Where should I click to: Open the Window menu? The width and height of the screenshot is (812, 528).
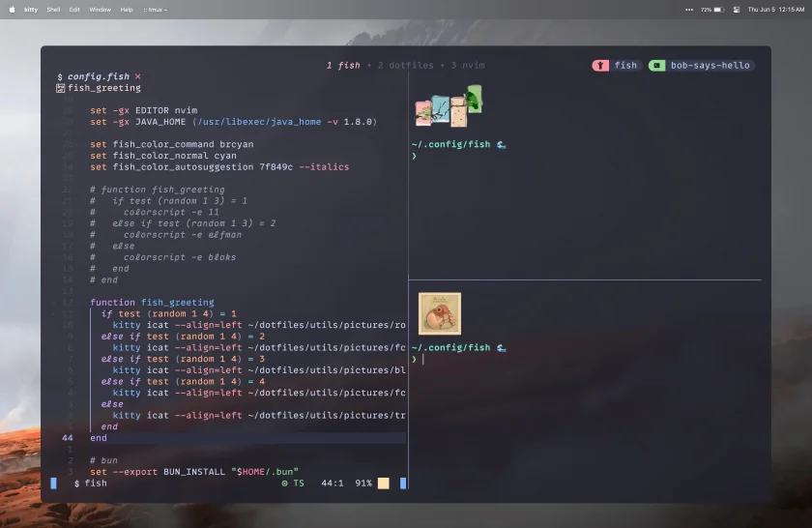[x=100, y=10]
